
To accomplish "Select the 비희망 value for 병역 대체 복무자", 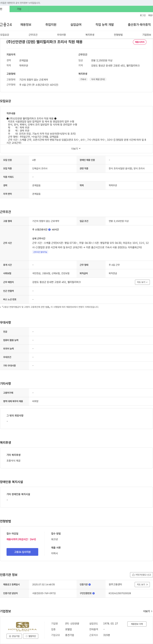I will 35,401.
